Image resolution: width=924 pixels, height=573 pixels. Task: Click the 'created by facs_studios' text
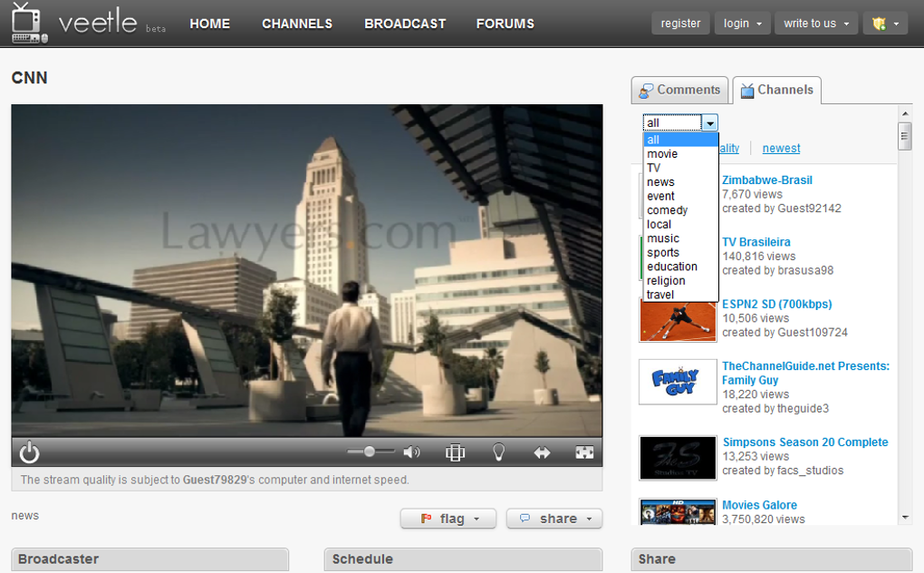coord(783,471)
